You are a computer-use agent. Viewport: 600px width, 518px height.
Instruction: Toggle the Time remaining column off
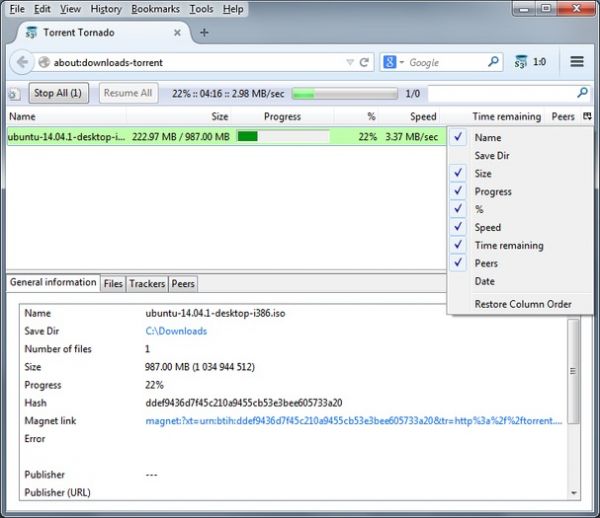pos(509,245)
